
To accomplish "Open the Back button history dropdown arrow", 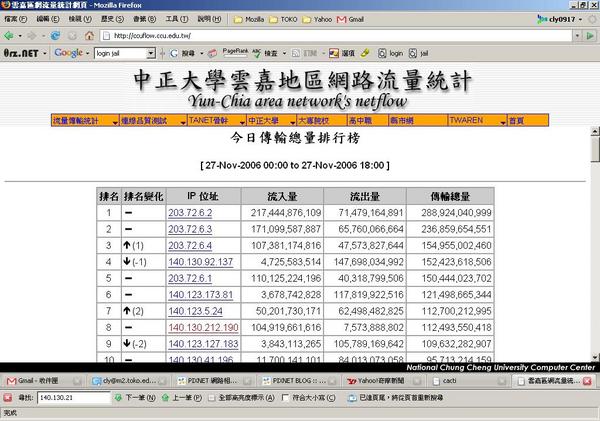I will 20,36.
